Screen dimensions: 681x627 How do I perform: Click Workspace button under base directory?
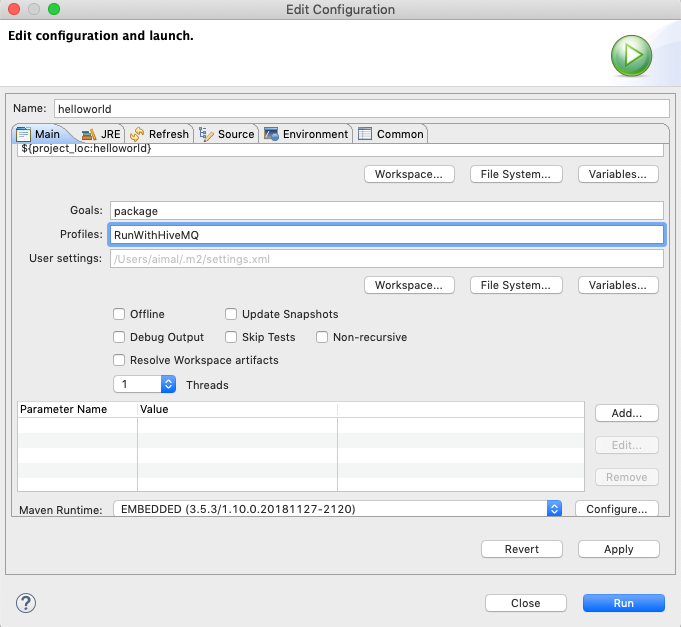pyautogui.click(x=409, y=174)
